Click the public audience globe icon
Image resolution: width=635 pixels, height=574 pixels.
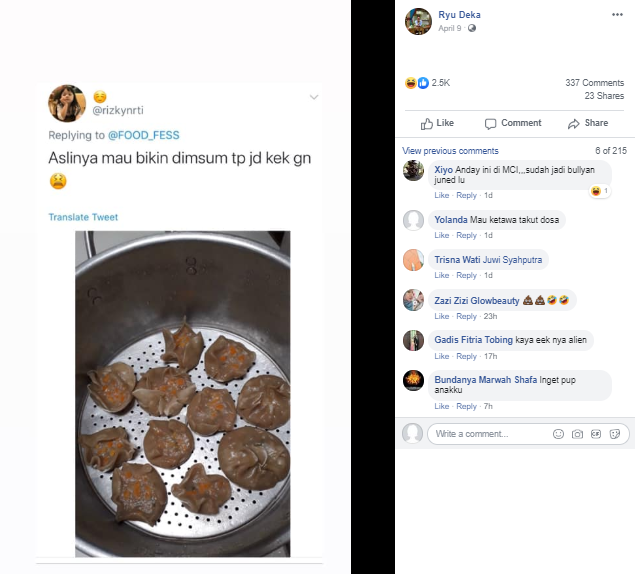pos(472,28)
